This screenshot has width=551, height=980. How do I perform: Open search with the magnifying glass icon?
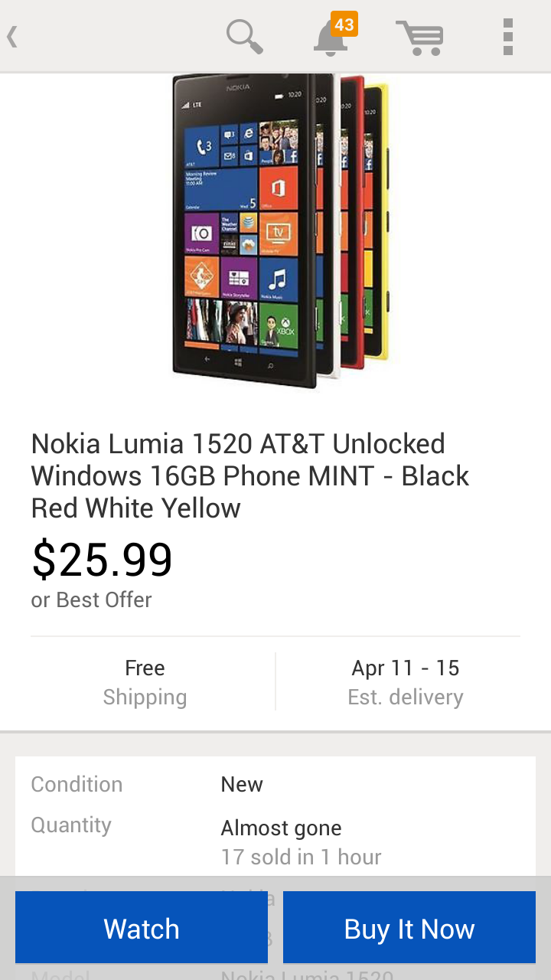245,36
